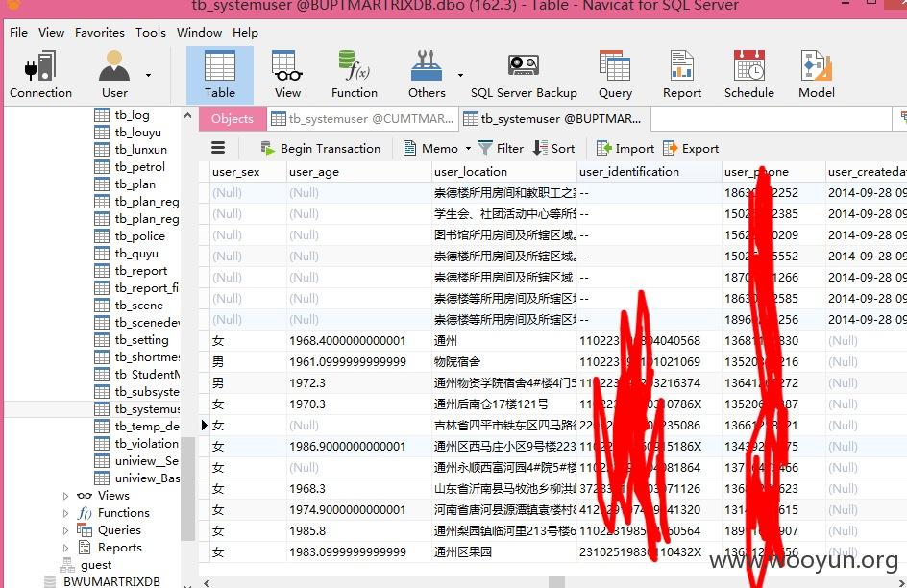Select tb_setting table icon
The height and width of the screenshot is (588, 907).
click(x=102, y=340)
